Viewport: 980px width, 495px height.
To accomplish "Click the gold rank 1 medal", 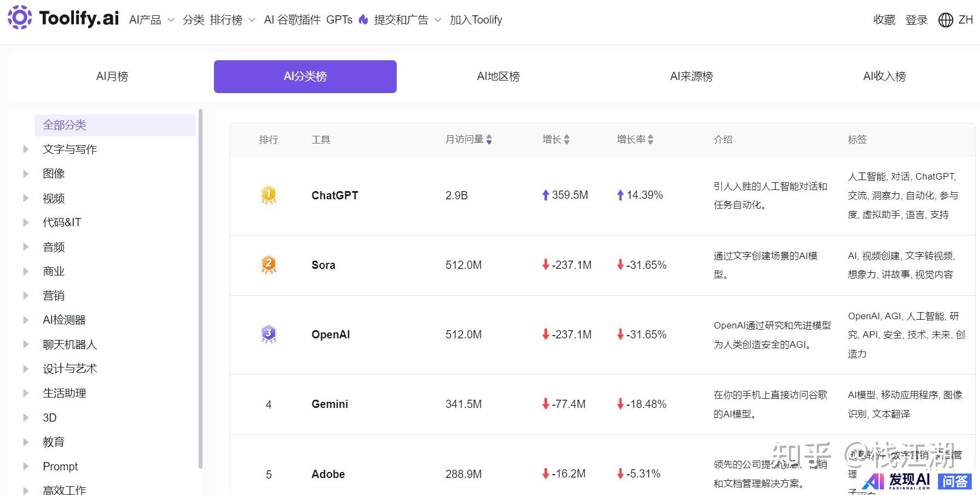I will (269, 195).
